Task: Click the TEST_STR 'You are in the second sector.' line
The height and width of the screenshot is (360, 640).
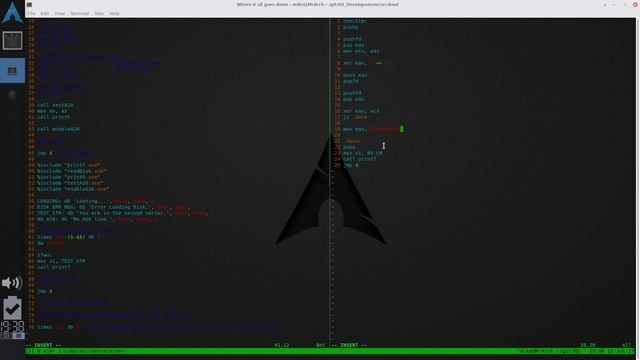Action: coord(126,213)
